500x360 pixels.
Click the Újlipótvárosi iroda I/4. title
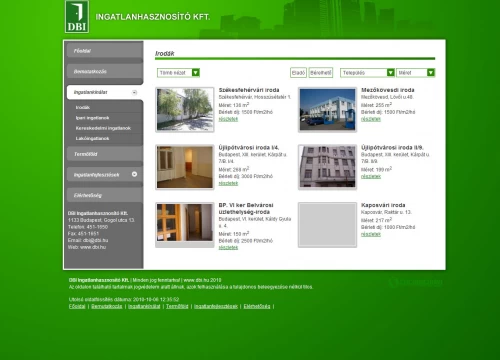click(x=249, y=147)
